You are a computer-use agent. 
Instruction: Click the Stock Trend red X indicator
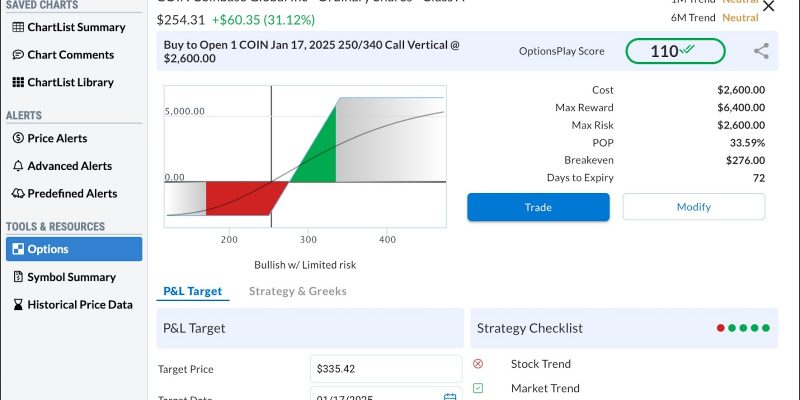[x=478, y=364]
